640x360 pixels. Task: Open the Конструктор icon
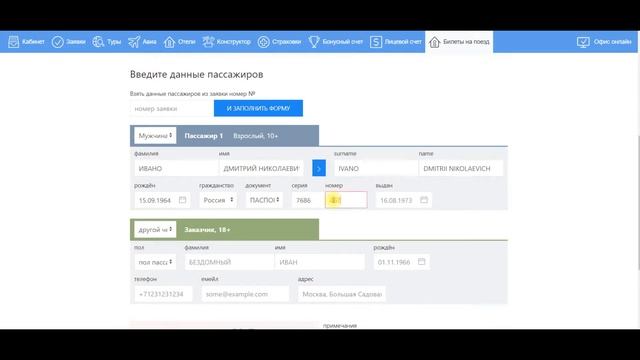click(208, 42)
